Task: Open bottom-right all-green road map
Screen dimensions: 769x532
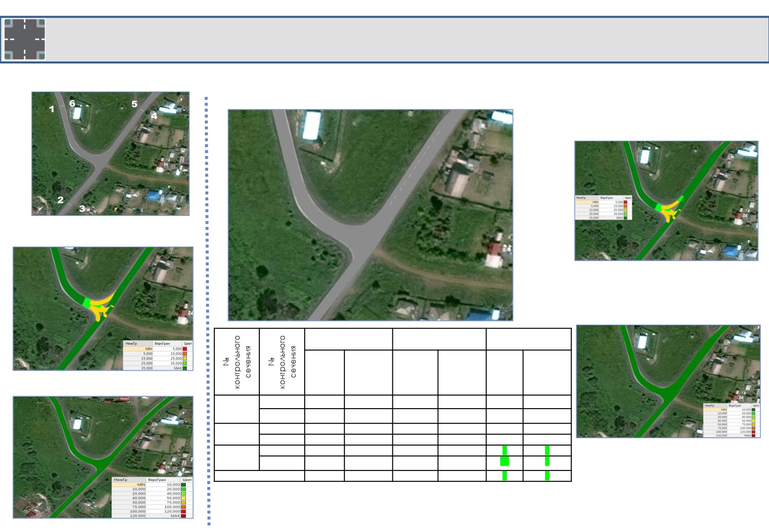Action: (x=668, y=381)
